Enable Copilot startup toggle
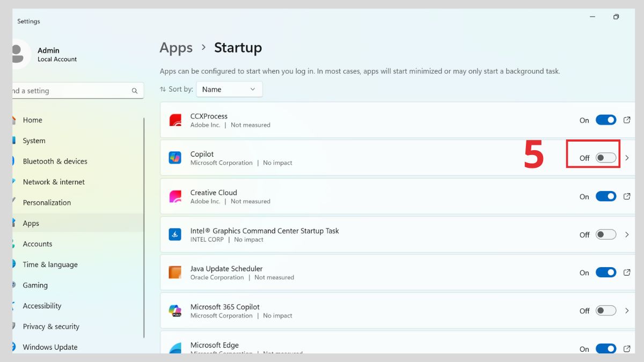Image resolution: width=644 pixels, height=362 pixels. coord(606,158)
